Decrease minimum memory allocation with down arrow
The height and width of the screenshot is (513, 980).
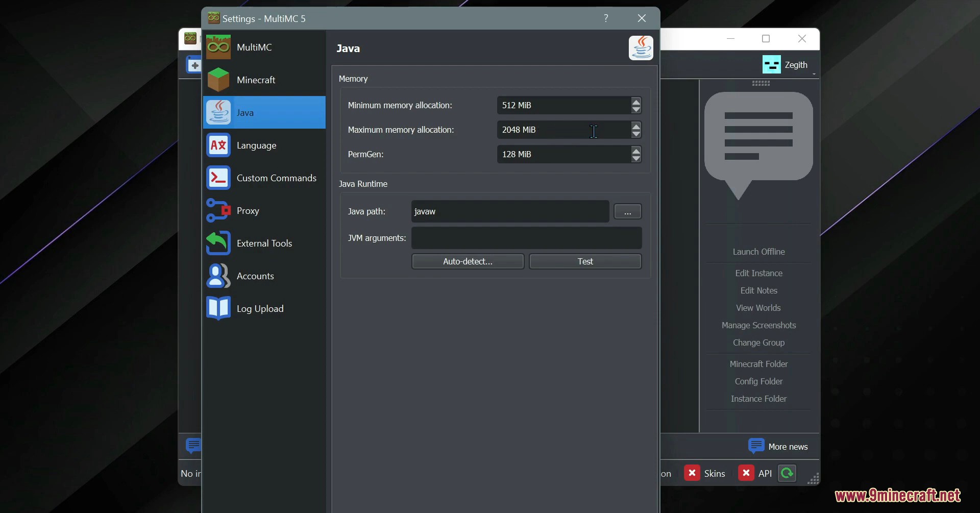click(x=636, y=109)
